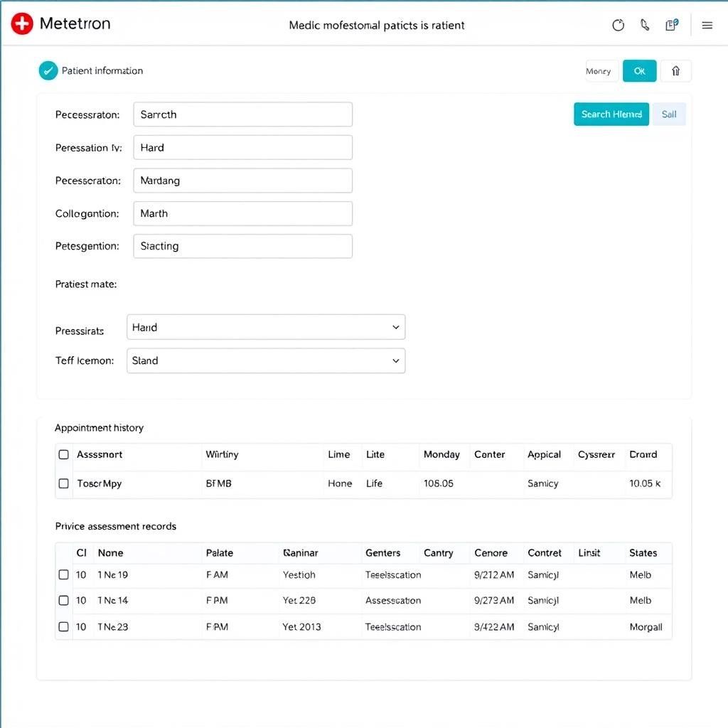Click the States column header

pos(643,552)
